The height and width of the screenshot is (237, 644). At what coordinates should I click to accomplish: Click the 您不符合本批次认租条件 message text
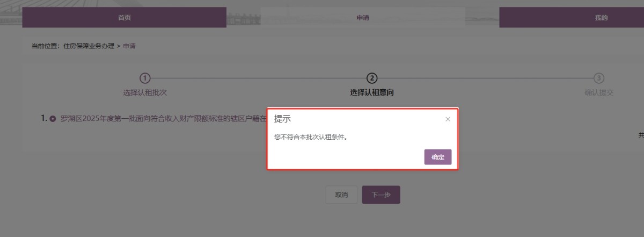point(311,137)
